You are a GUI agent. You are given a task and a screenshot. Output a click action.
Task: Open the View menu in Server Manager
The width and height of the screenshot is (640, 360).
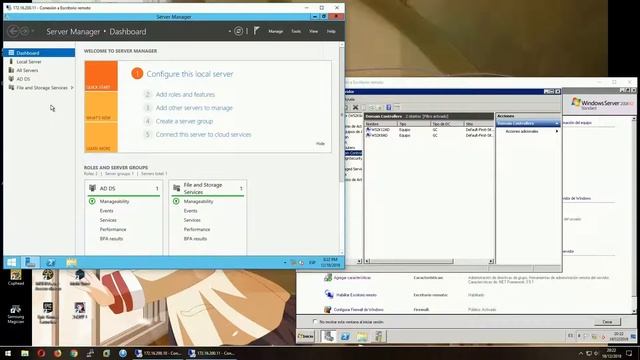pyautogui.click(x=313, y=31)
